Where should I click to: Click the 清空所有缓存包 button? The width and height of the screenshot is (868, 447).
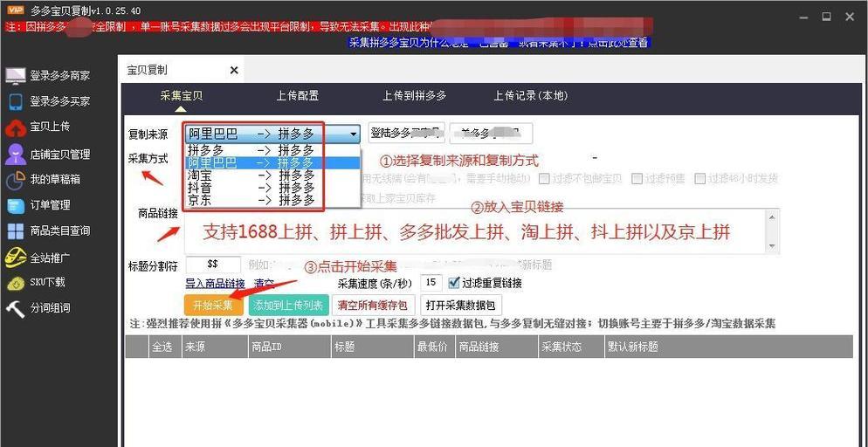tap(372, 305)
